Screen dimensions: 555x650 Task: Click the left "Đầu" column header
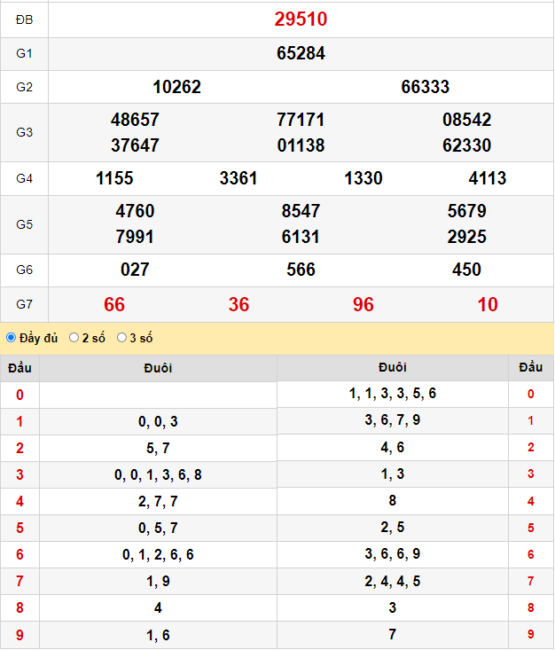20,368
